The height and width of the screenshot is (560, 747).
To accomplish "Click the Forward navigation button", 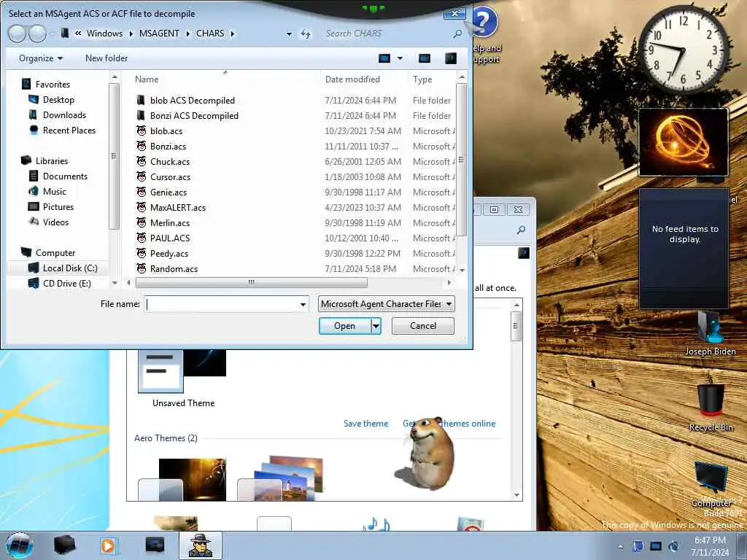I will 38,34.
